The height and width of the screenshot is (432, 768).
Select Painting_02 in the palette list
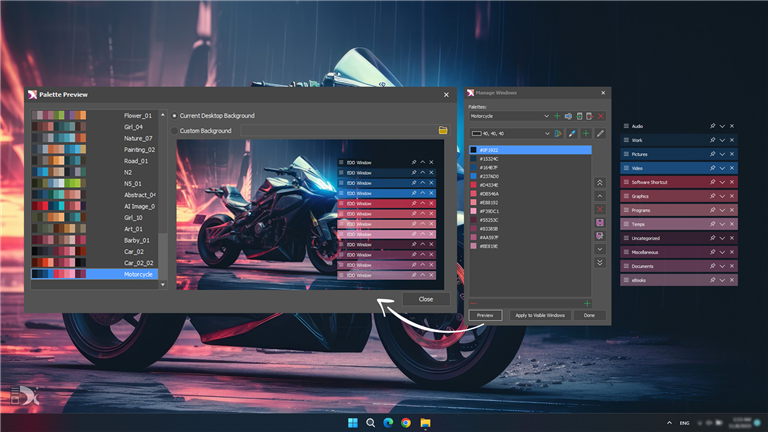[95, 149]
